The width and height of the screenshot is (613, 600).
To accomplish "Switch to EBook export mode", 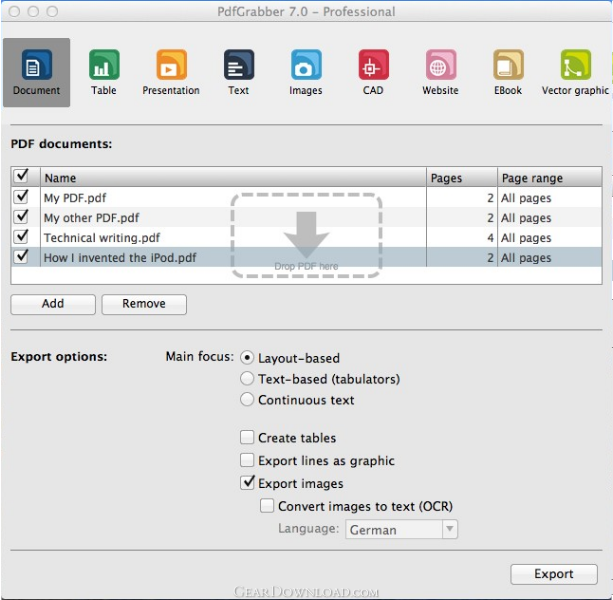I will [508, 72].
